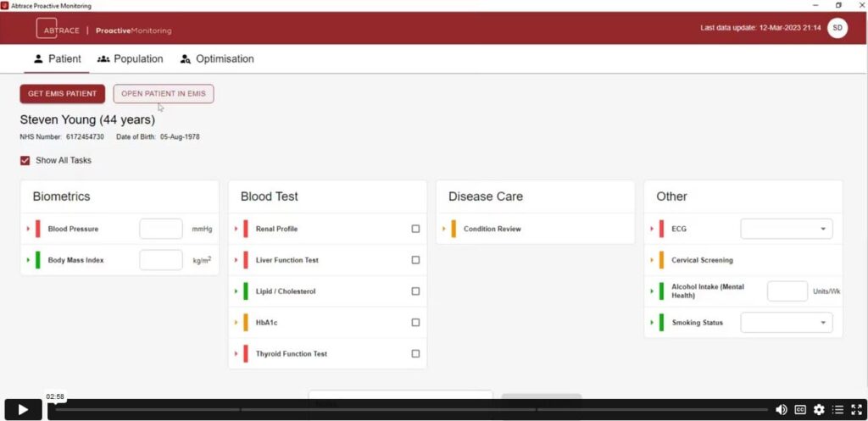
Task: Click the Cervical Screening label
Action: point(702,260)
